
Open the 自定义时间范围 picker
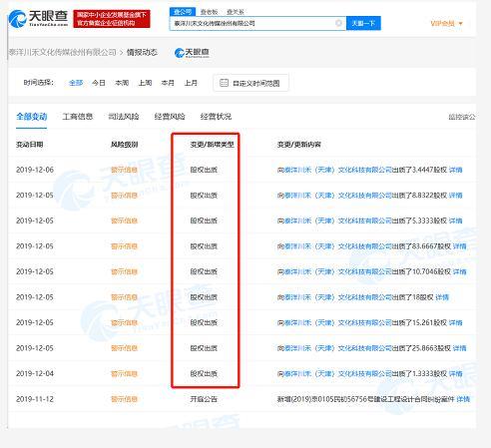coord(250,83)
